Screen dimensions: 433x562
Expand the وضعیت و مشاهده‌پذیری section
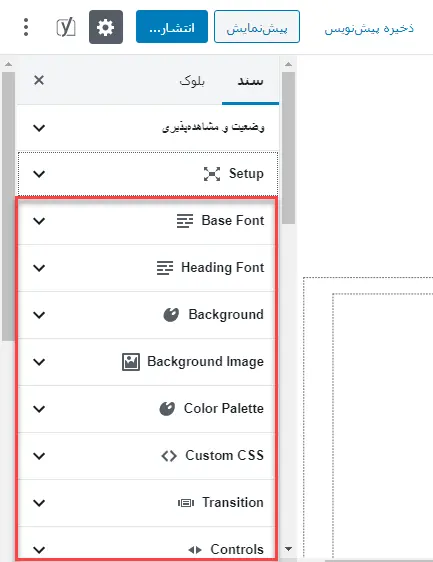[x=148, y=128]
